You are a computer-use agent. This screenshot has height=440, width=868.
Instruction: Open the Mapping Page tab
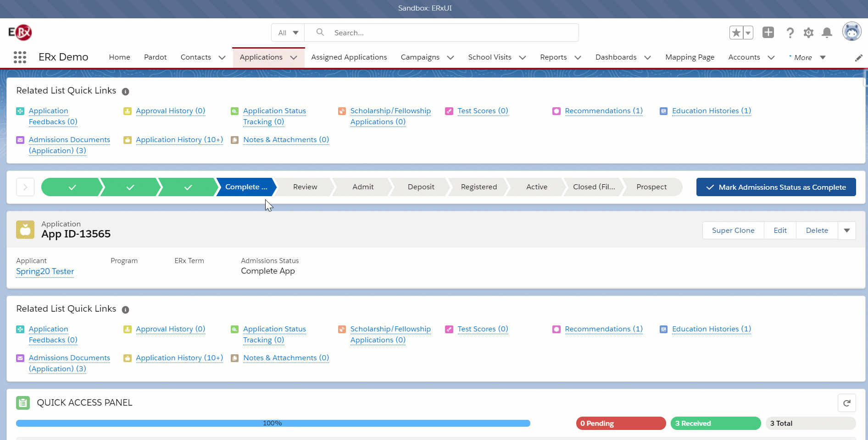click(690, 57)
